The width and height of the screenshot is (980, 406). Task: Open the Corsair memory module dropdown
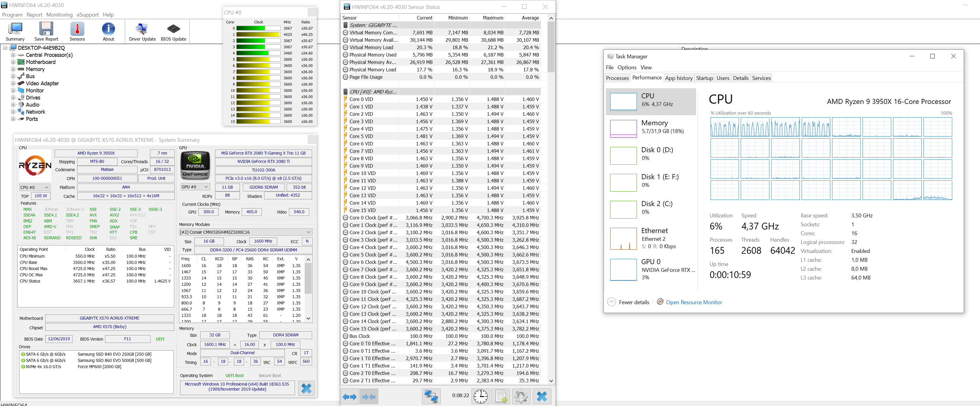[x=246, y=232]
